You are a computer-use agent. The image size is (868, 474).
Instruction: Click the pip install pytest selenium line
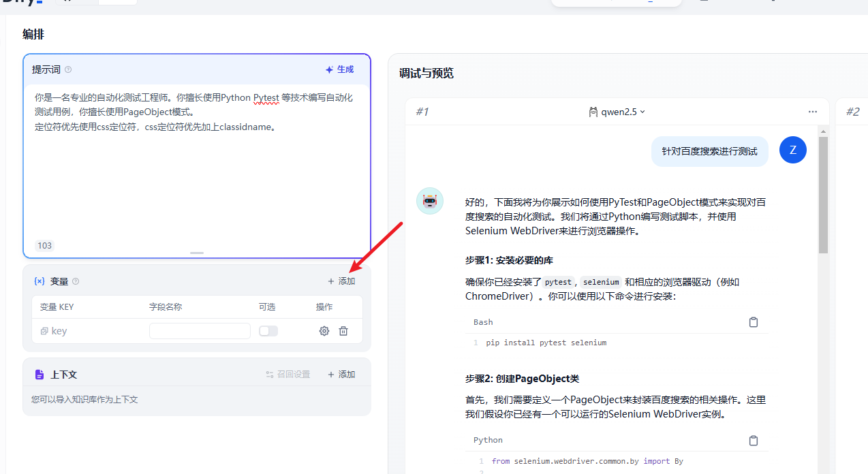(x=546, y=343)
